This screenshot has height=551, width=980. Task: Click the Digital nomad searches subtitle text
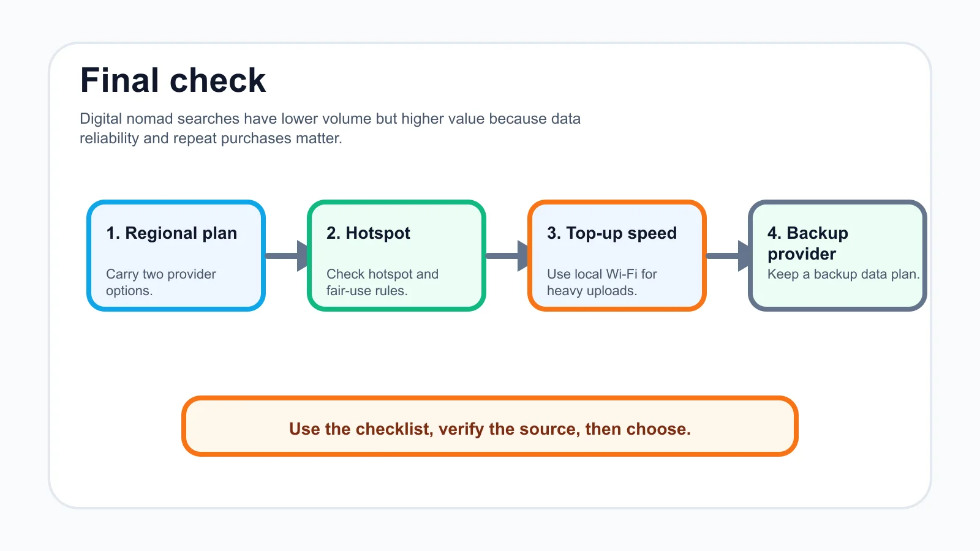click(x=330, y=128)
